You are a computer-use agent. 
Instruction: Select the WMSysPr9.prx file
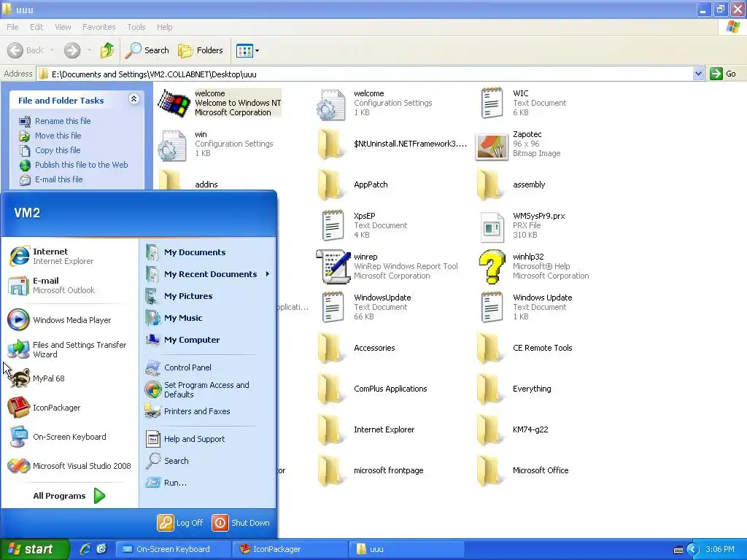tap(522, 225)
